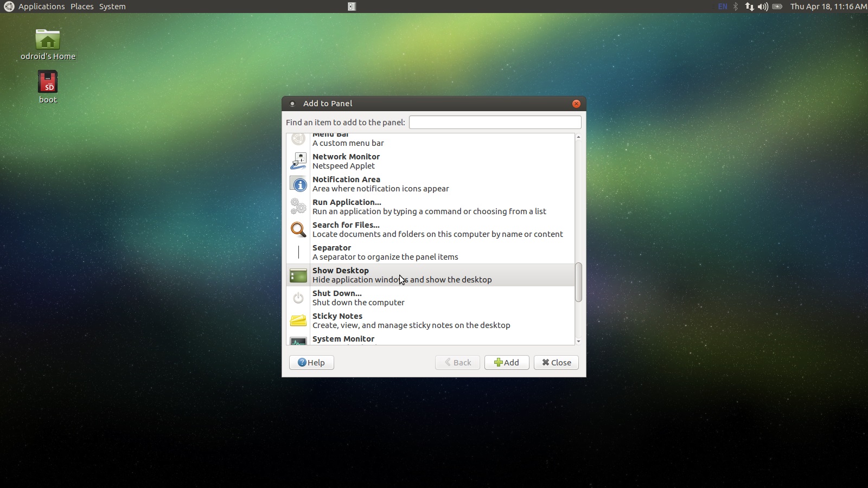The image size is (868, 488).
Task: Open the Applications menu
Action: point(41,7)
